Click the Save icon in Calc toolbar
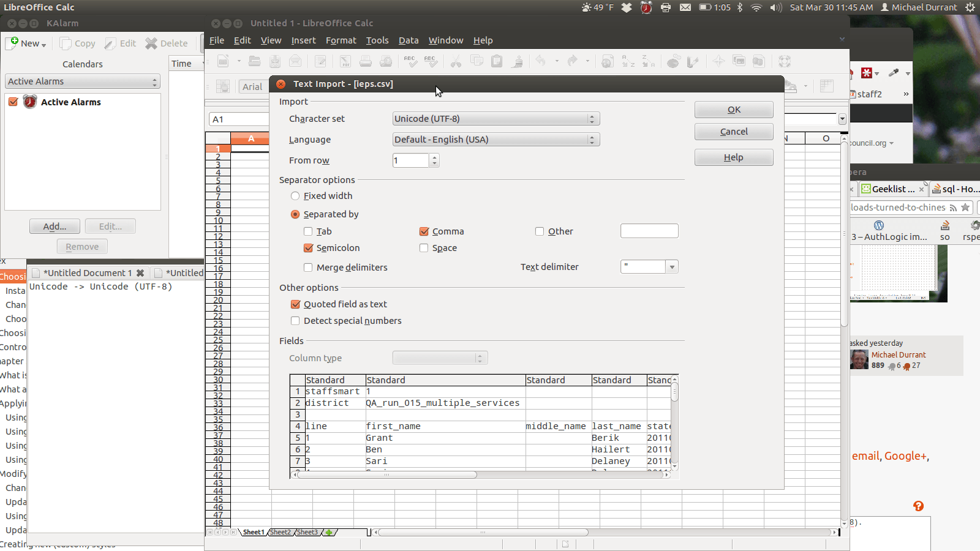Image resolution: width=980 pixels, height=551 pixels. point(275,61)
